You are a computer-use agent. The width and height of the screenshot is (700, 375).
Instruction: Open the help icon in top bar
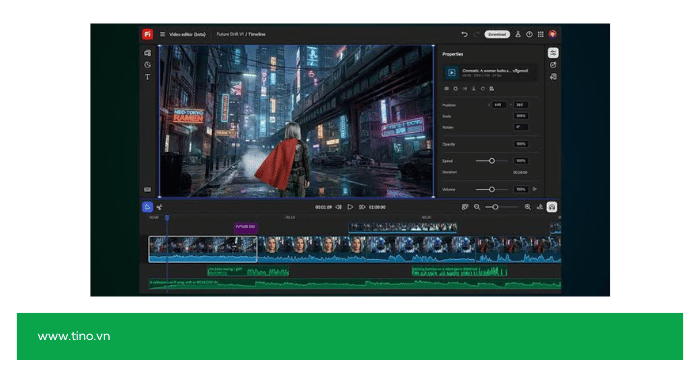coord(529,34)
